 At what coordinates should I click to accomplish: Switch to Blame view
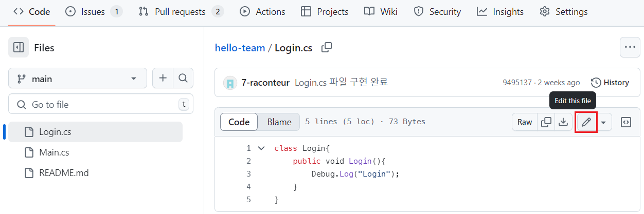coord(279,122)
